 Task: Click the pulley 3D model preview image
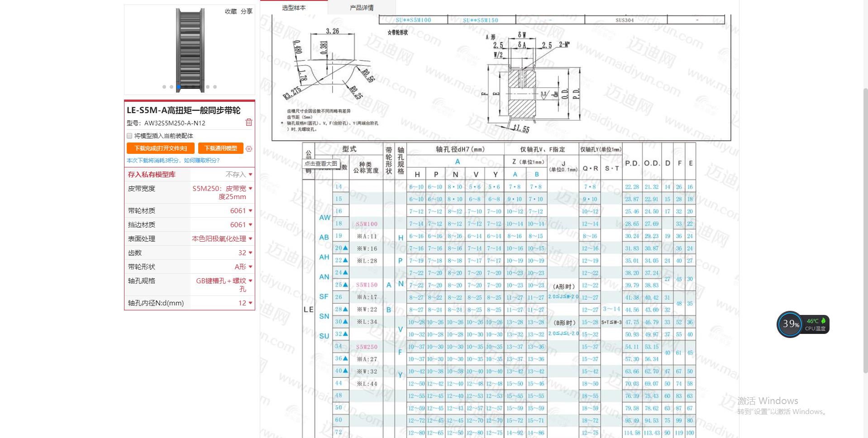click(x=190, y=50)
